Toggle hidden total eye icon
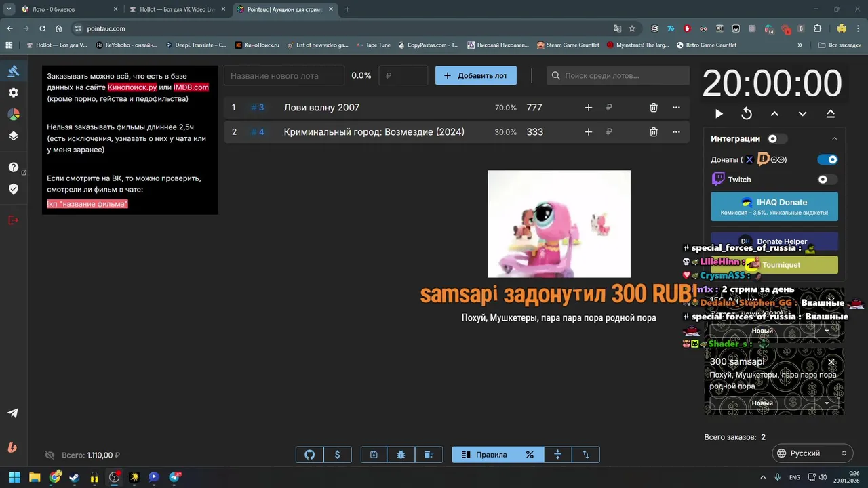 pyautogui.click(x=50, y=455)
